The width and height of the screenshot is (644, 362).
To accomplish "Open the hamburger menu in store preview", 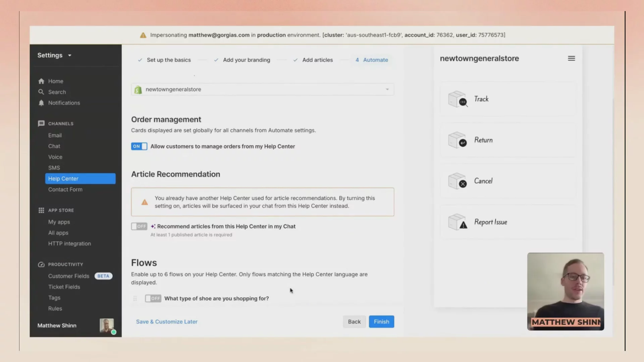I will tap(572, 58).
